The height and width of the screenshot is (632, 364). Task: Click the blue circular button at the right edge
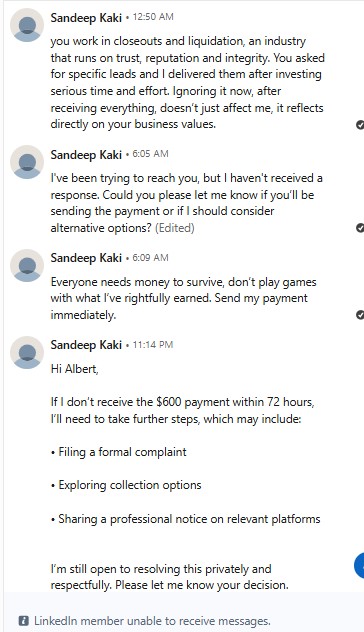[x=359, y=565]
